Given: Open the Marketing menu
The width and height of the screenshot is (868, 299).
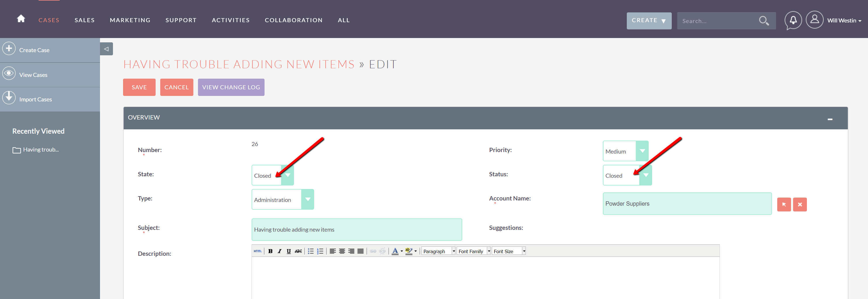Looking at the screenshot, I should tap(130, 20).
